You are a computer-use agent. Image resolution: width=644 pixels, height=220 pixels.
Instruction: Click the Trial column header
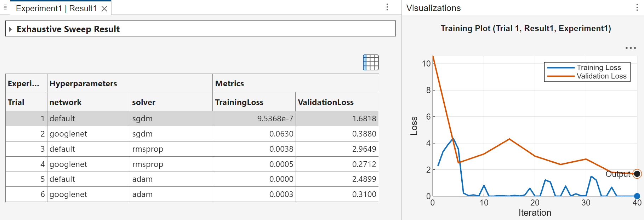coord(27,102)
